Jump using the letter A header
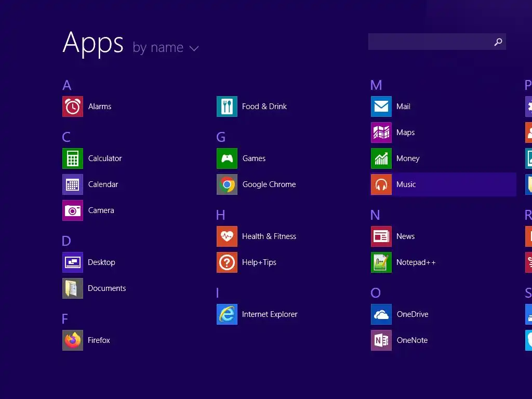532x399 pixels. tap(67, 85)
